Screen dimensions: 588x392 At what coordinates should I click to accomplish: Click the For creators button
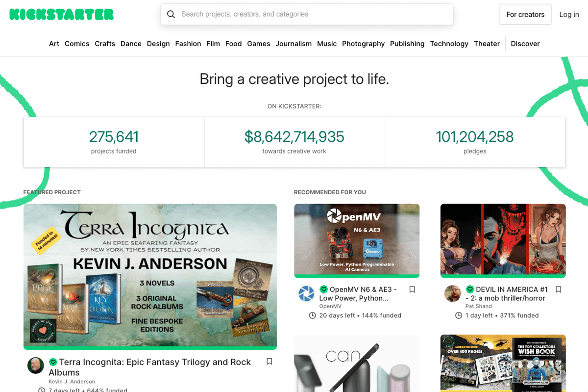coord(525,14)
